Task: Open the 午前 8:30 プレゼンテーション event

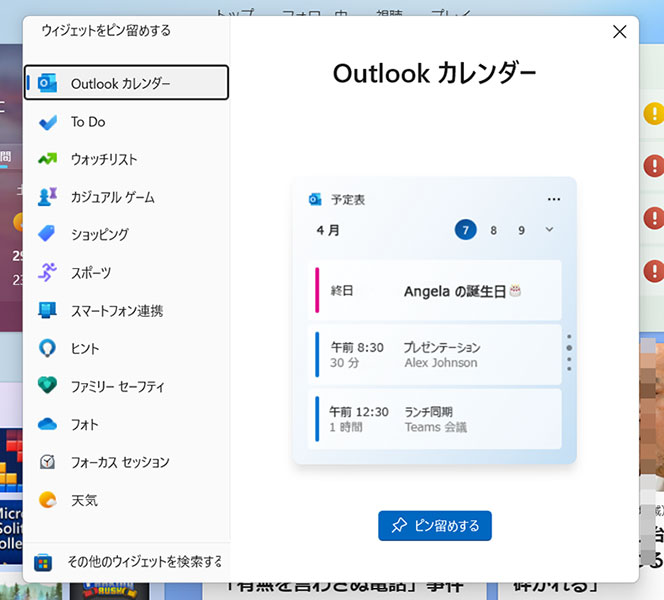Action: tap(435, 355)
